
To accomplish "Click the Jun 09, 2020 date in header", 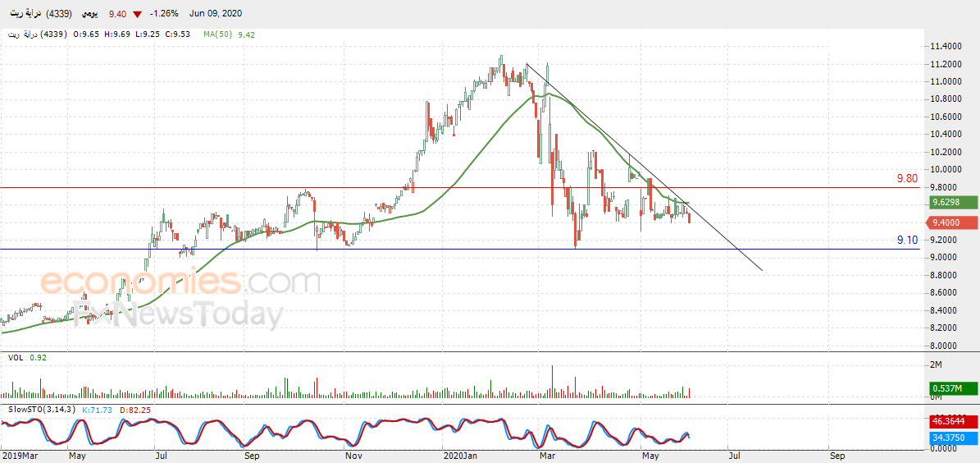I will pos(216,14).
